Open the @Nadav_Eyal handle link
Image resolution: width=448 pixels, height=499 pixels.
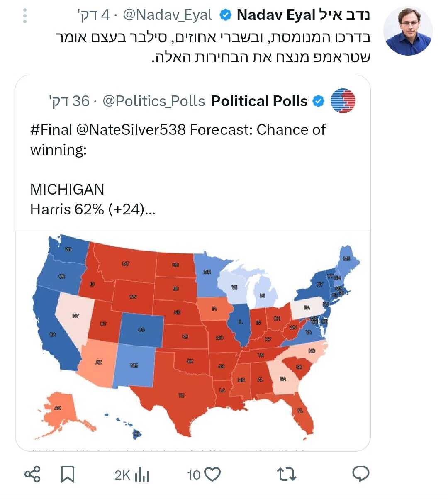tap(168, 15)
